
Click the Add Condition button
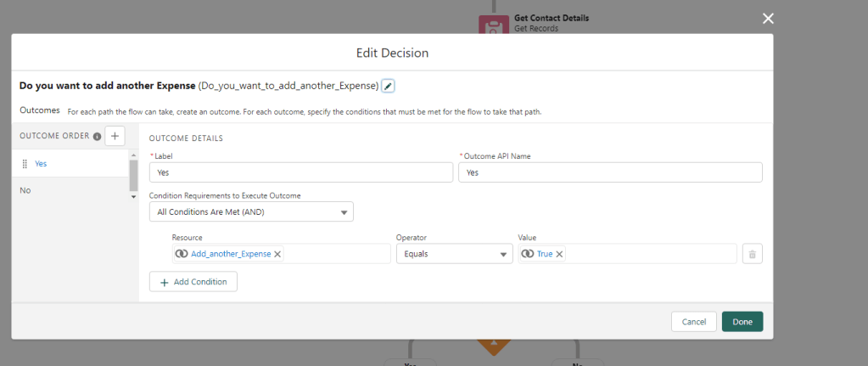point(193,281)
